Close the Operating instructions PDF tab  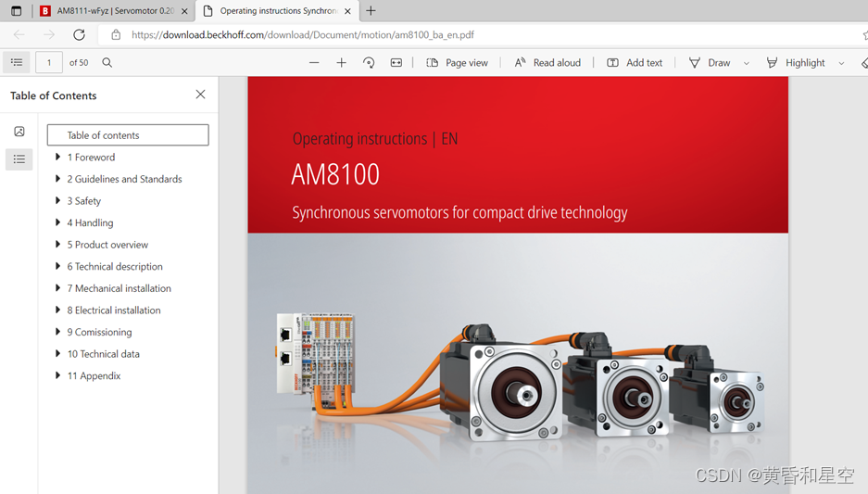[347, 11]
